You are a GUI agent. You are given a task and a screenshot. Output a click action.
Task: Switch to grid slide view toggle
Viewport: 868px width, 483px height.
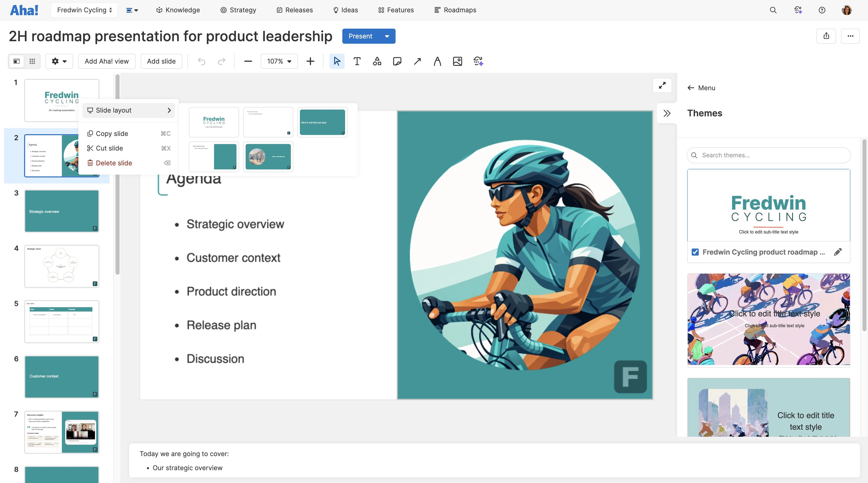(x=32, y=61)
